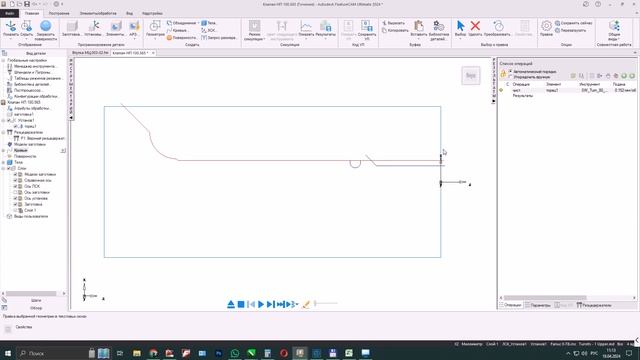Viewport: 640px width, 360px height.
Task: Switch to the Надстройки ribbon tab
Action: tap(152, 13)
